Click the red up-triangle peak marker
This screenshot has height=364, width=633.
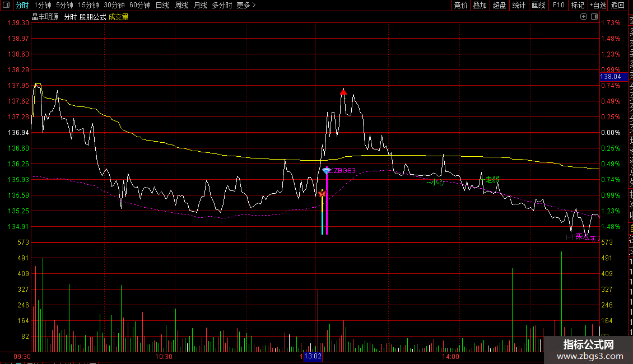343,92
